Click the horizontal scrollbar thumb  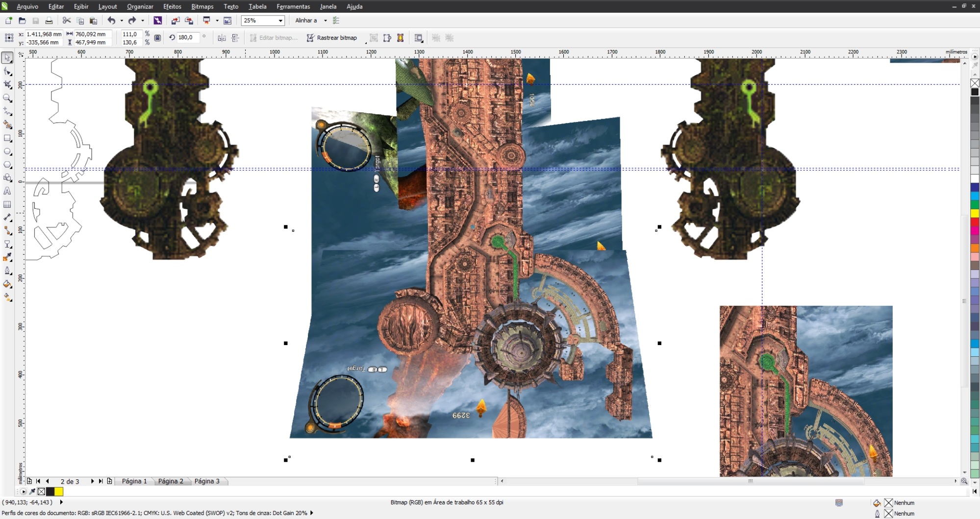(x=750, y=481)
